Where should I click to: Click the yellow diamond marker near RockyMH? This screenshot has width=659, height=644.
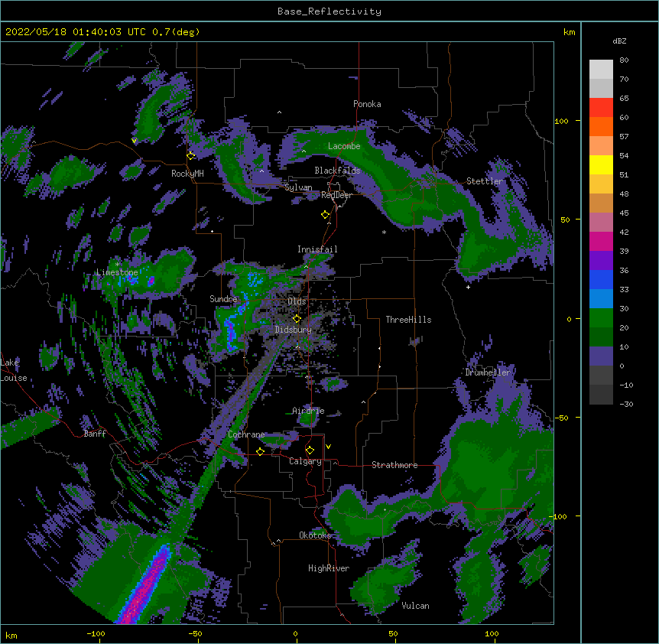pyautogui.click(x=191, y=155)
